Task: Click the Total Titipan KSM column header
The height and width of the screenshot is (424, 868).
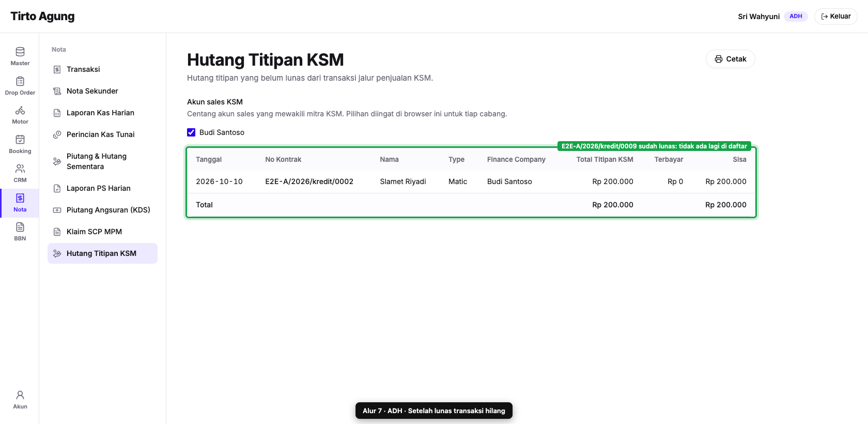Action: pyautogui.click(x=605, y=159)
